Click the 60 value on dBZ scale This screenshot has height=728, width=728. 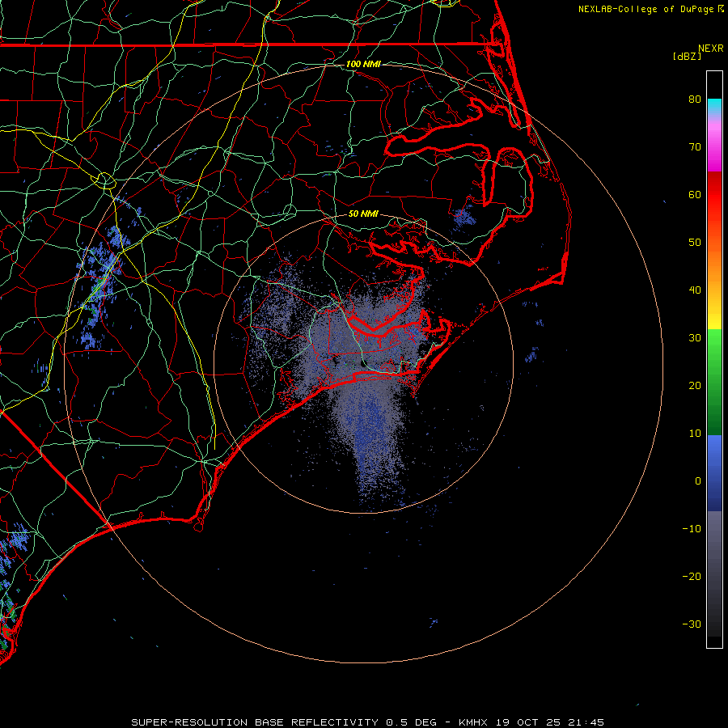point(695,194)
